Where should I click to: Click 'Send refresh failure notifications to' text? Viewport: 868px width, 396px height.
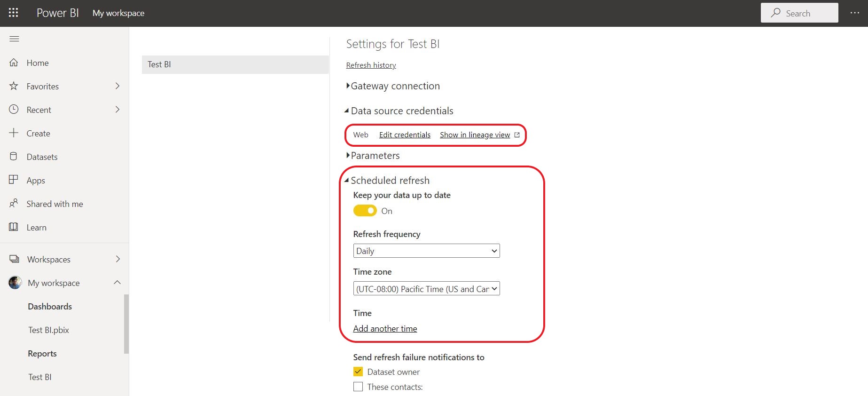click(419, 357)
